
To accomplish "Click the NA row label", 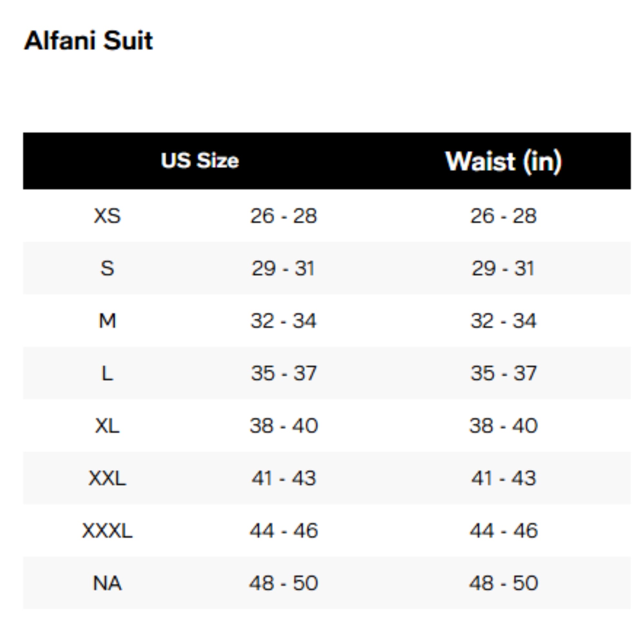I will pos(107,583).
